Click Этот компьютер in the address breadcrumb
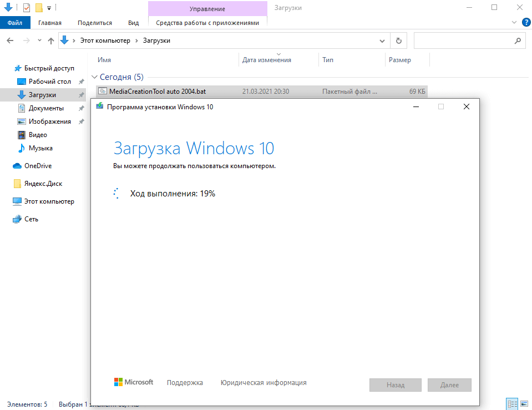The height and width of the screenshot is (410, 532). click(x=105, y=41)
